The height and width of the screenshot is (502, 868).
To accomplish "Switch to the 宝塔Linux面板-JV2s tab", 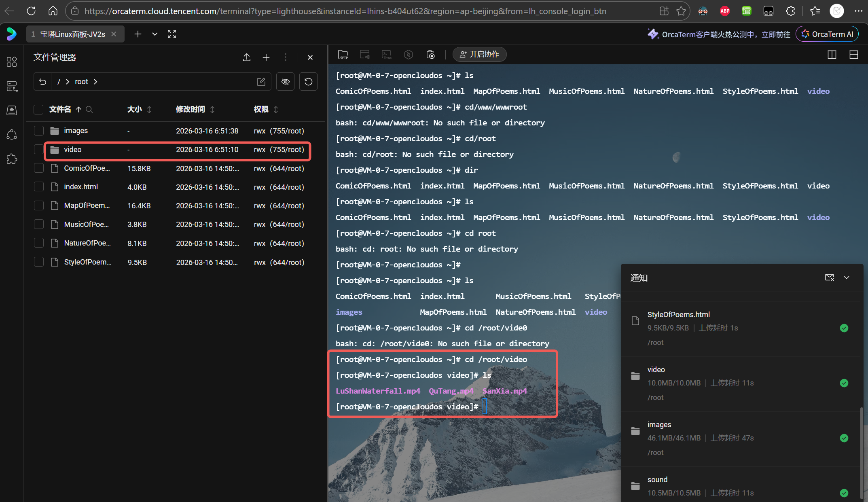I will [x=73, y=34].
